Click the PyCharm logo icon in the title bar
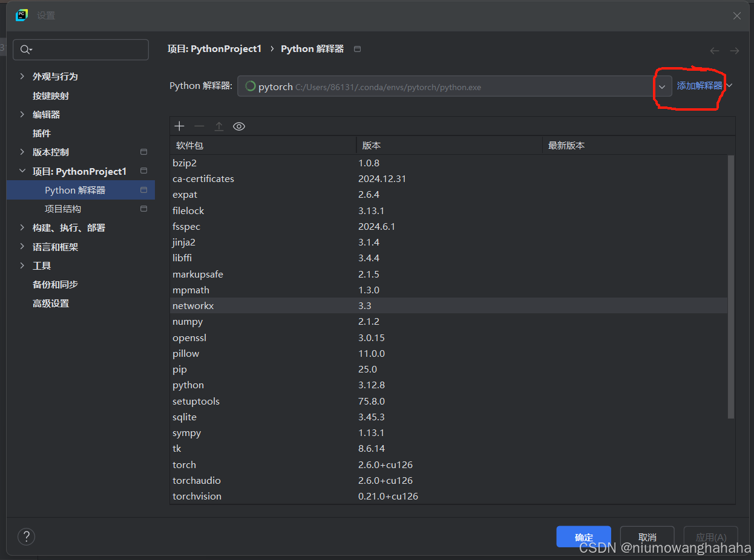Image resolution: width=754 pixels, height=560 pixels. (21, 14)
